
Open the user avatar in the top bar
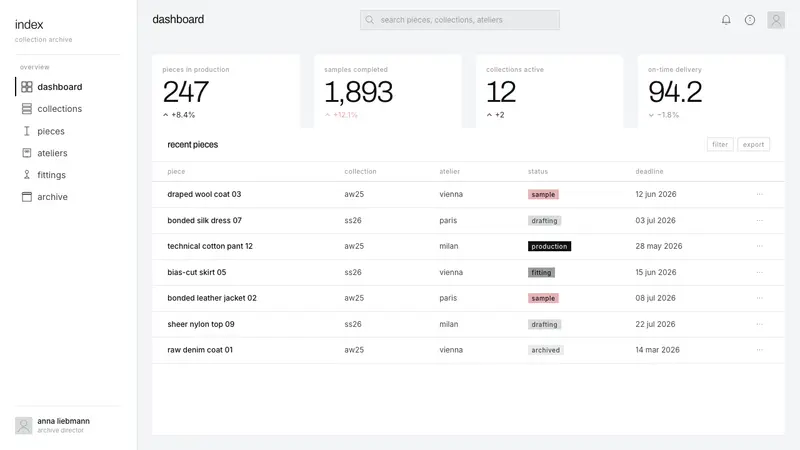coord(776,20)
